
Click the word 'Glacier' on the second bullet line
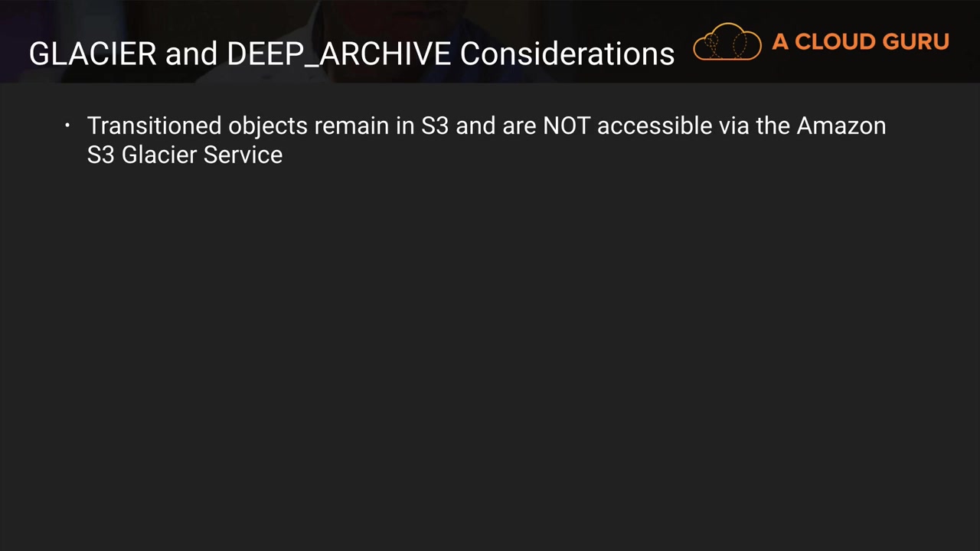tap(159, 155)
